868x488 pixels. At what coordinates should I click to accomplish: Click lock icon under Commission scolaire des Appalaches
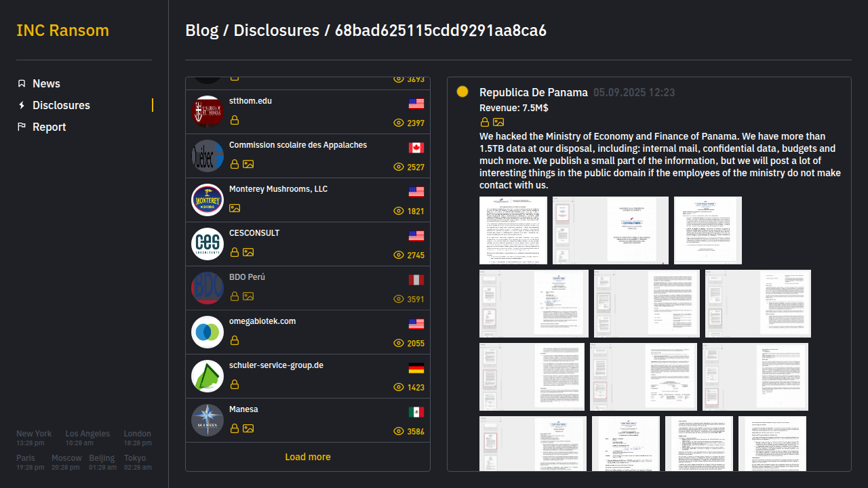coord(235,164)
